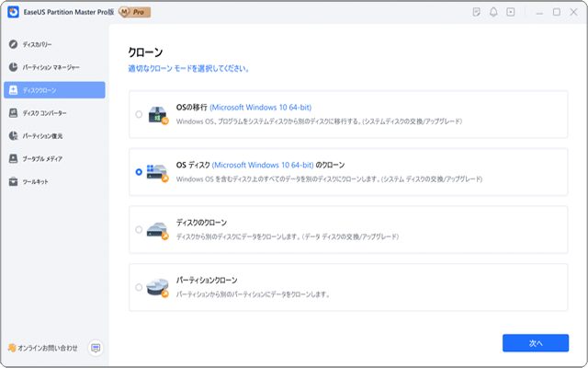This screenshot has height=368, width=588.
Task: Click the square dropdown icon beside the bell
Action: [x=511, y=12]
